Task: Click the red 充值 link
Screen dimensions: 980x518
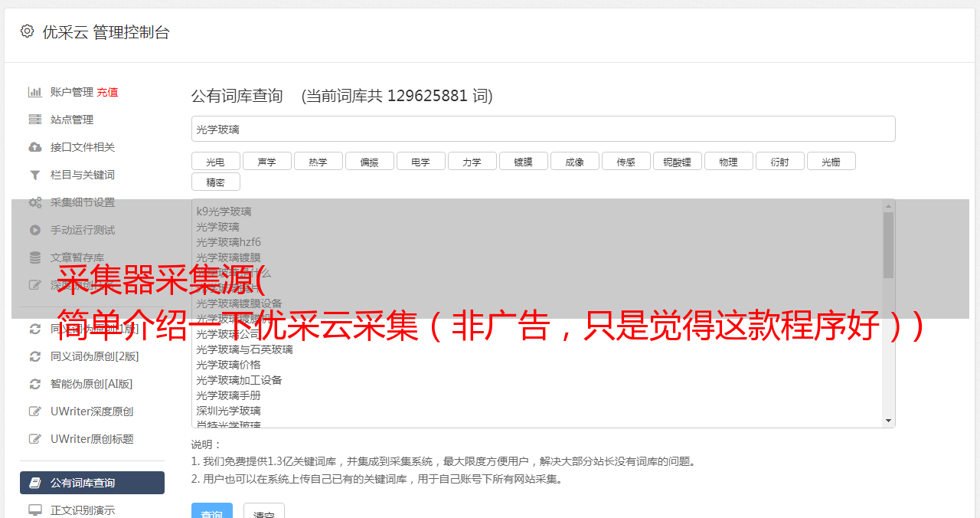Action: coord(107,92)
